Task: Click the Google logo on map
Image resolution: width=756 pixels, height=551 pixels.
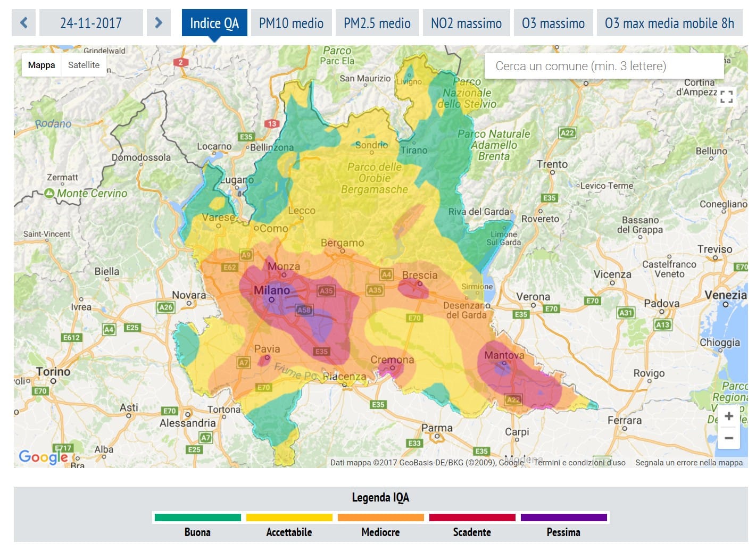Action: point(43,457)
